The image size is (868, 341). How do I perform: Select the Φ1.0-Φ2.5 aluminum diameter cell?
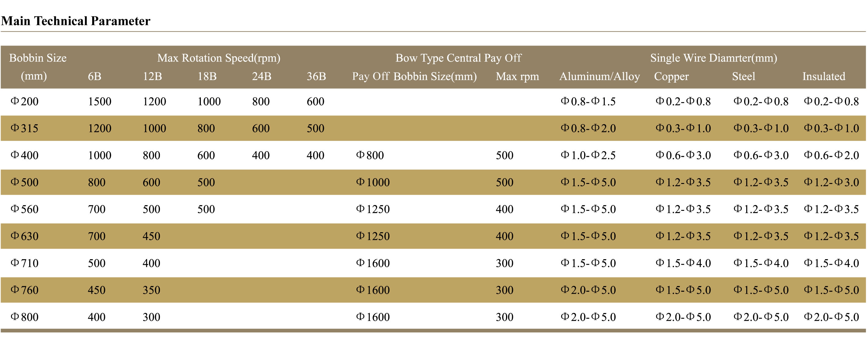tap(588, 156)
